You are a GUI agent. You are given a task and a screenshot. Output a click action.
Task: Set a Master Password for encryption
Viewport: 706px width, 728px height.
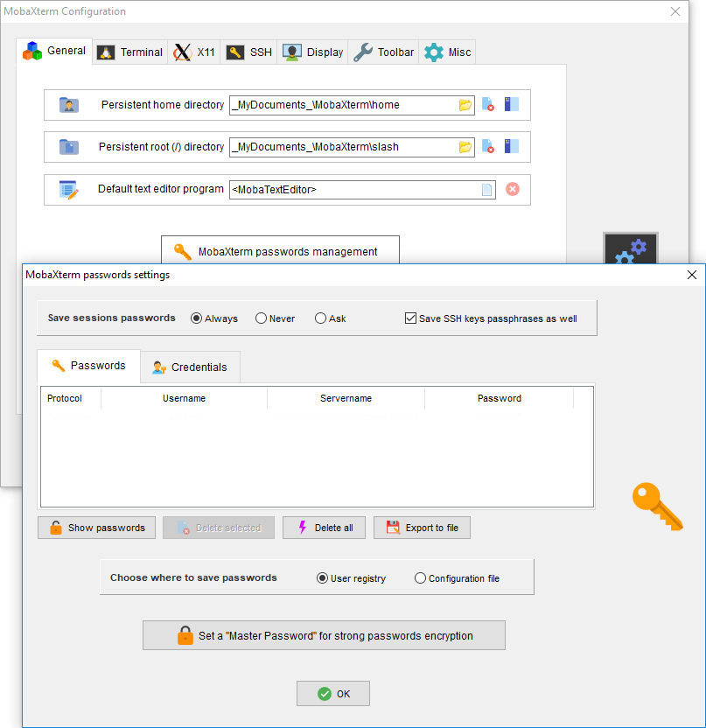pos(324,635)
